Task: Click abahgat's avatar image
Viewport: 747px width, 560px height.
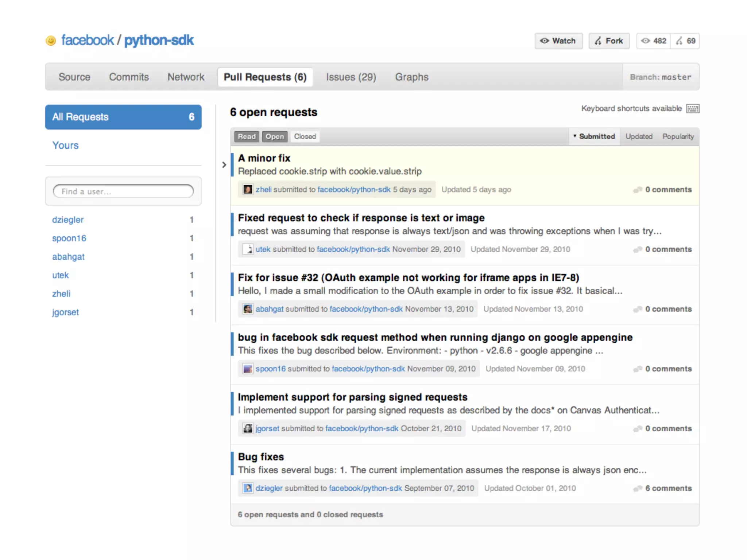Action: 248,309
